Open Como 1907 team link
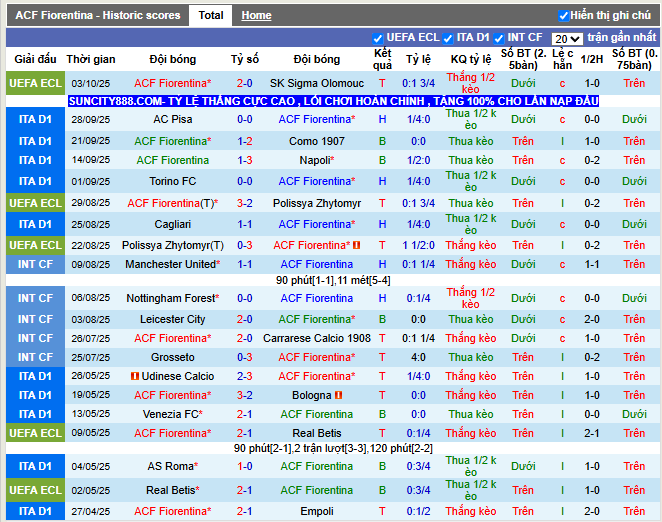Screen dimensions: 662x522 (317, 141)
